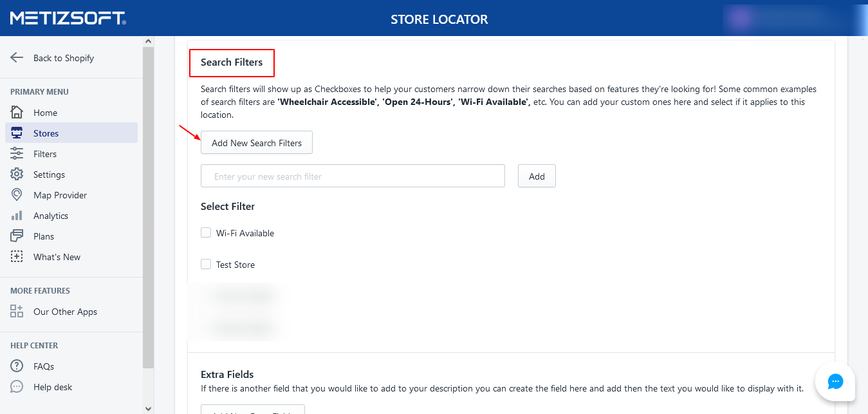Open the Help desk menu item

pos(53,387)
